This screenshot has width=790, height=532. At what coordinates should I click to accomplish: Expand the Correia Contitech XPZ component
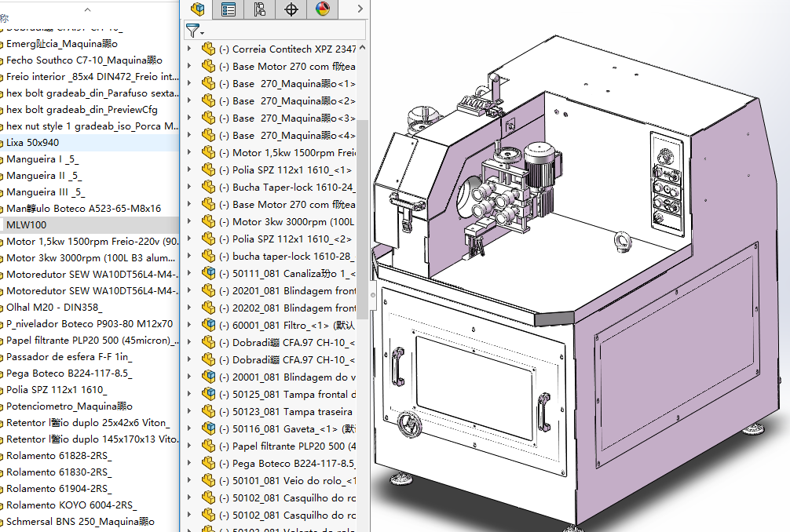(x=188, y=49)
